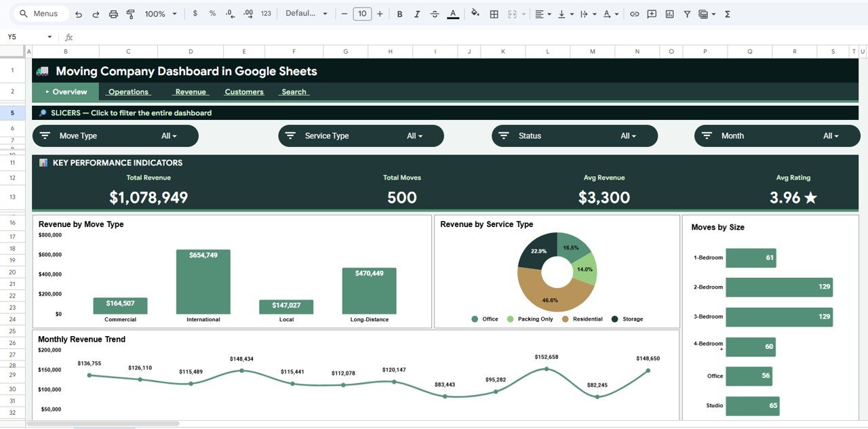Image resolution: width=868 pixels, height=429 pixels.
Task: Open the text wrapping dropdown
Action: coord(587,14)
